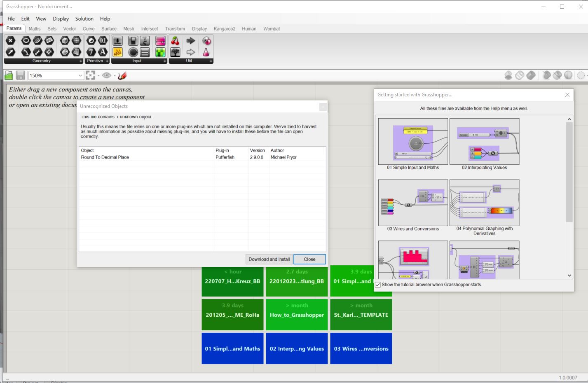The width and height of the screenshot is (588, 383).
Task: Open a file with the green folder icon
Action: pyautogui.click(x=9, y=75)
